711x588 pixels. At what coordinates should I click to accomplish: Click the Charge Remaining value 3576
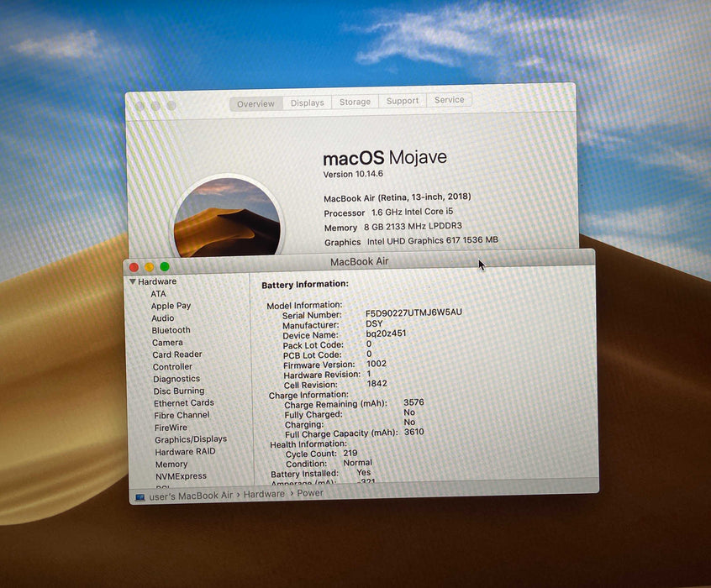point(413,402)
